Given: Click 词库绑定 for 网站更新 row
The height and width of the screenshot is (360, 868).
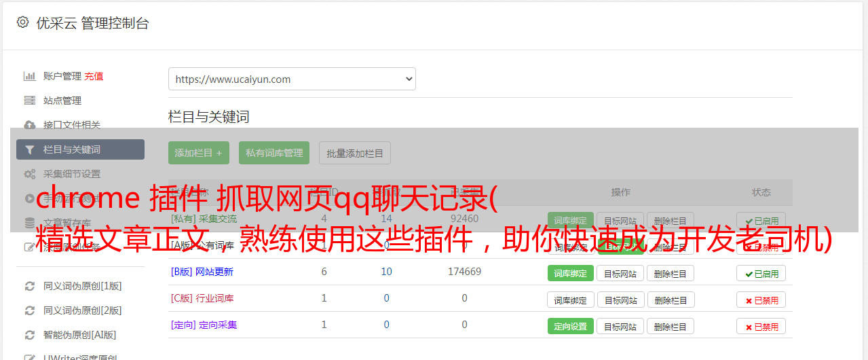Looking at the screenshot, I should (x=571, y=273).
